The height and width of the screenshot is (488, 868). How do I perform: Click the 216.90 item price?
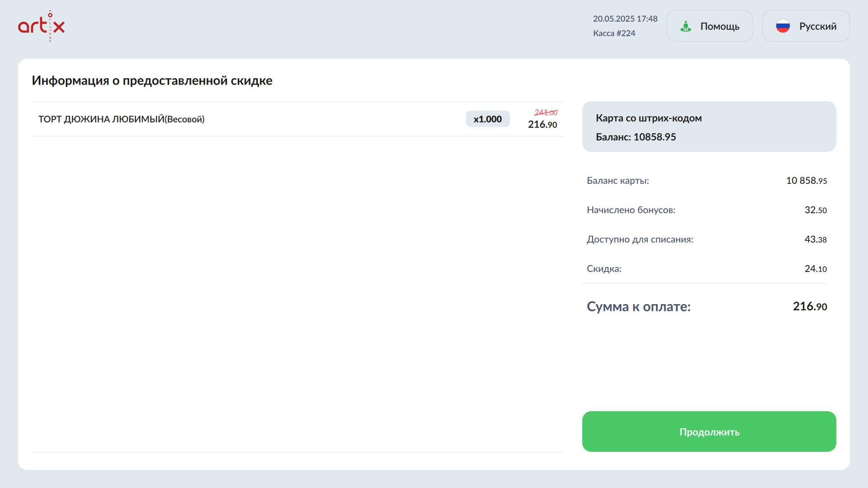[x=542, y=125]
